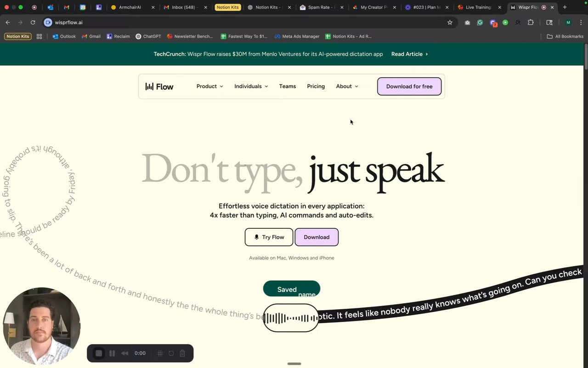This screenshot has height=368, width=588.
Task: Open the Fastest Way To $1... bookmark
Action: pos(243,36)
